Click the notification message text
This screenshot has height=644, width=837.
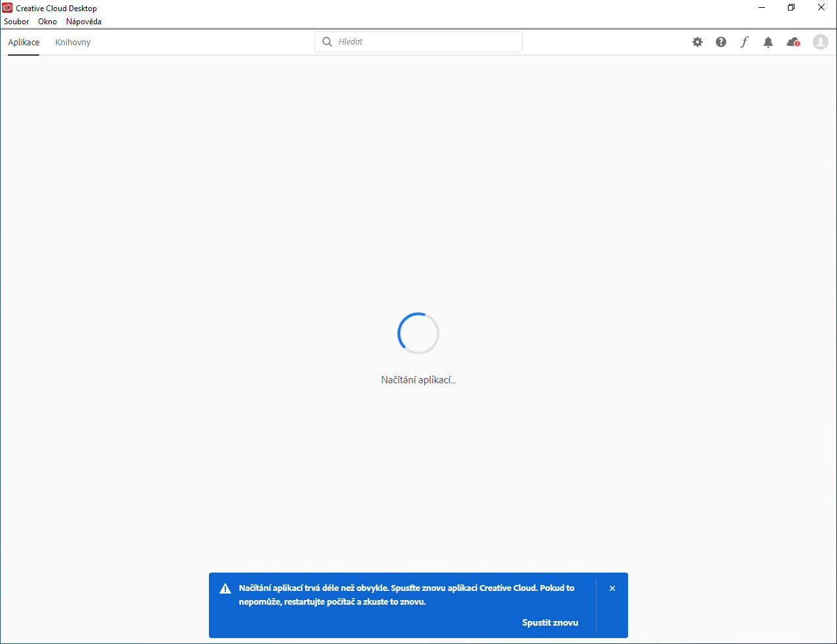click(x=407, y=595)
